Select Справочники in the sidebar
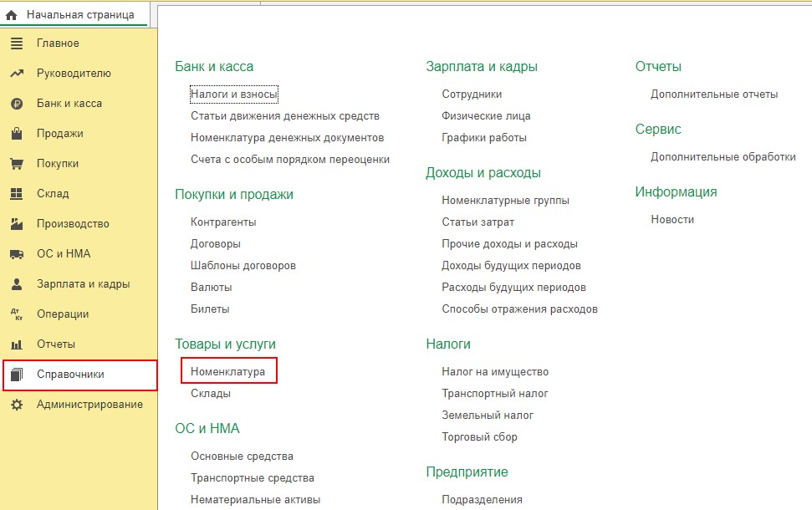This screenshot has width=812, height=510. click(x=79, y=375)
